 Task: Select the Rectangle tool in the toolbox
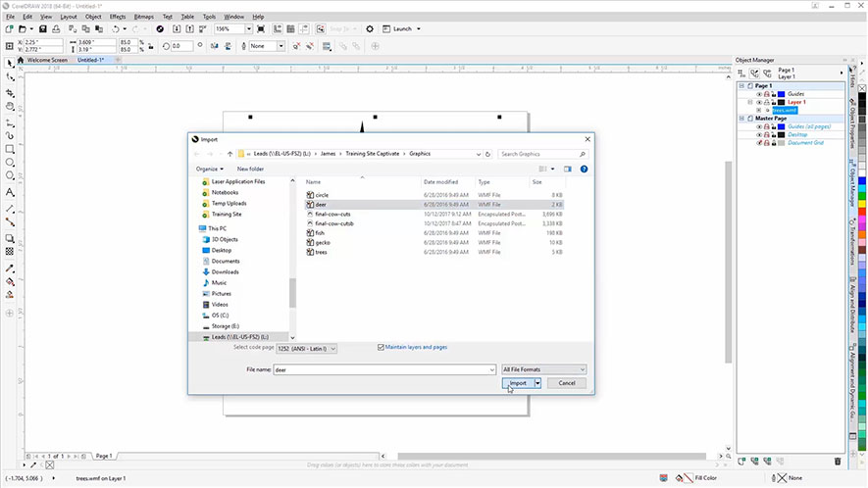click(x=10, y=149)
